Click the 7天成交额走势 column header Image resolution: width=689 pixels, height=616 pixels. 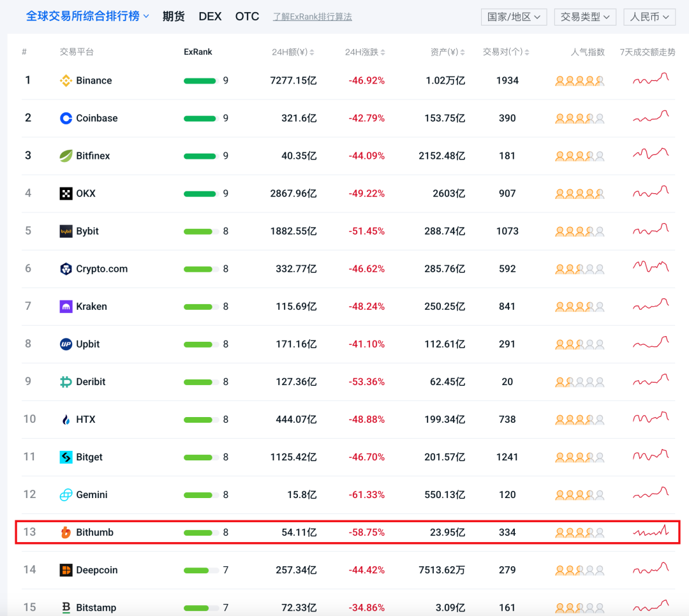[648, 52]
